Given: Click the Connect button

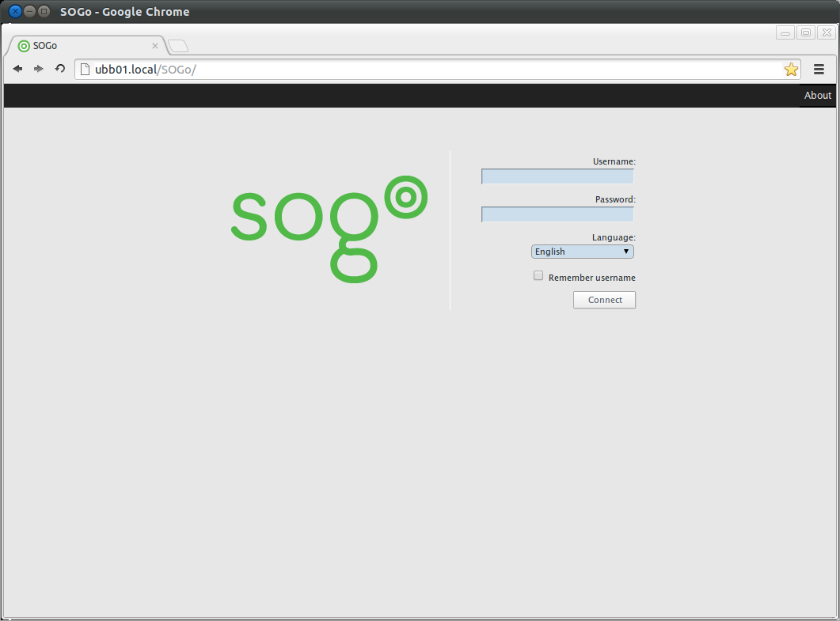Looking at the screenshot, I should pos(604,300).
